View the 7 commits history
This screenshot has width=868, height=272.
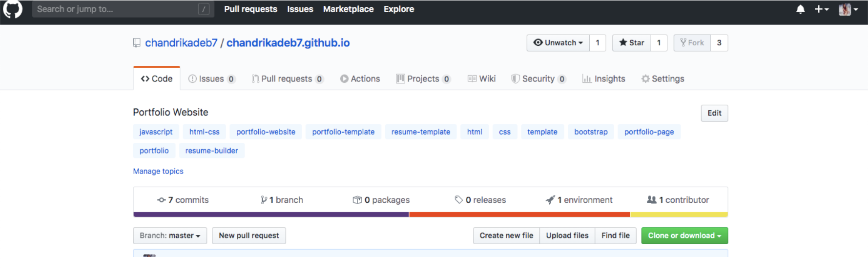coord(183,200)
